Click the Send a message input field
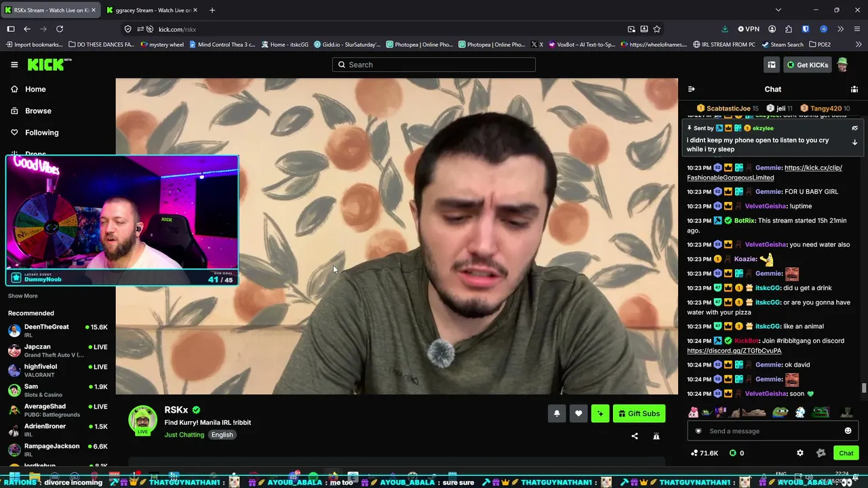Viewport: 868px width, 488px height. coord(773,431)
